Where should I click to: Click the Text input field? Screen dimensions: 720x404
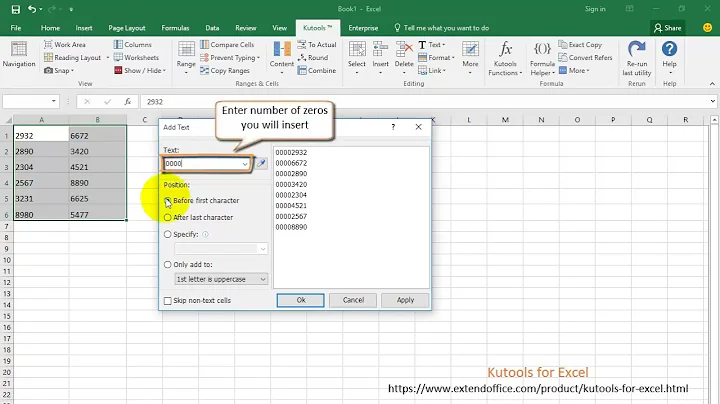202,164
